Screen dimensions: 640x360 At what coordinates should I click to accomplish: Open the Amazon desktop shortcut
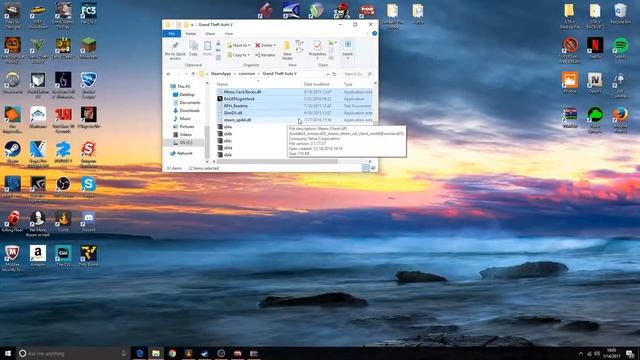[x=38, y=256]
